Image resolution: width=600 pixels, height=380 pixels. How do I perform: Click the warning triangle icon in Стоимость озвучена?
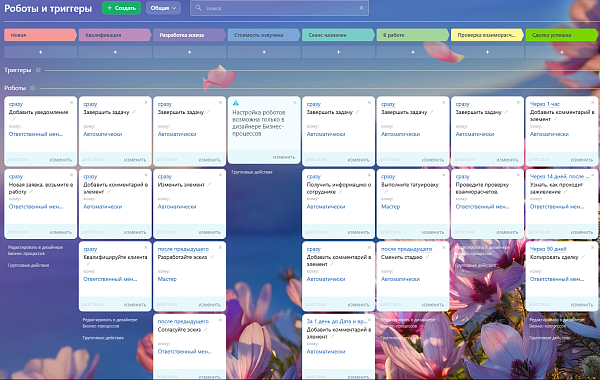tap(236, 103)
